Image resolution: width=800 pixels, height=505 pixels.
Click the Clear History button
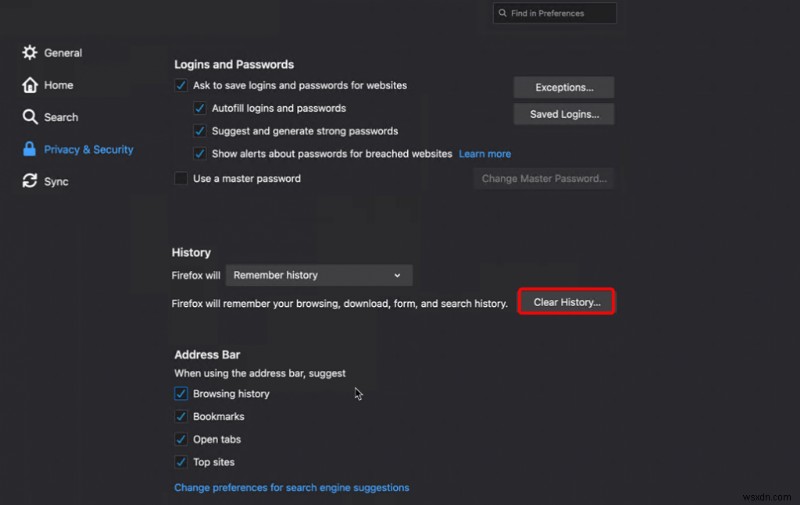coord(566,302)
